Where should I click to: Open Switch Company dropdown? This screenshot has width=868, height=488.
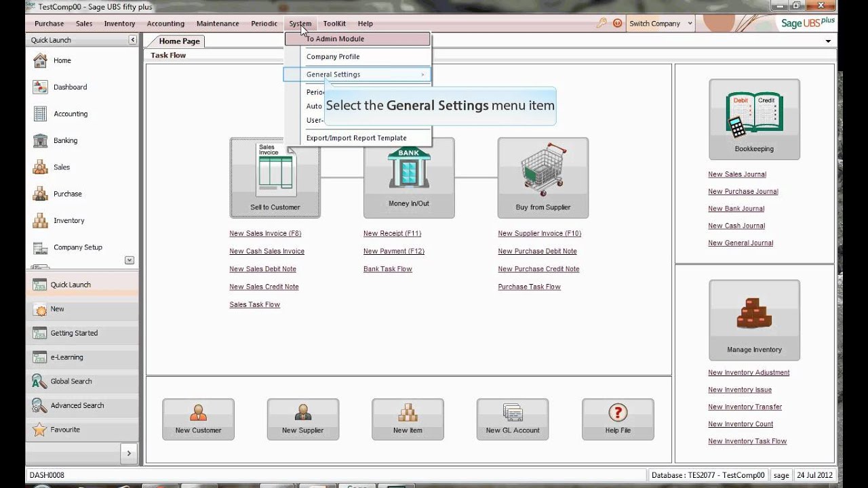(660, 23)
